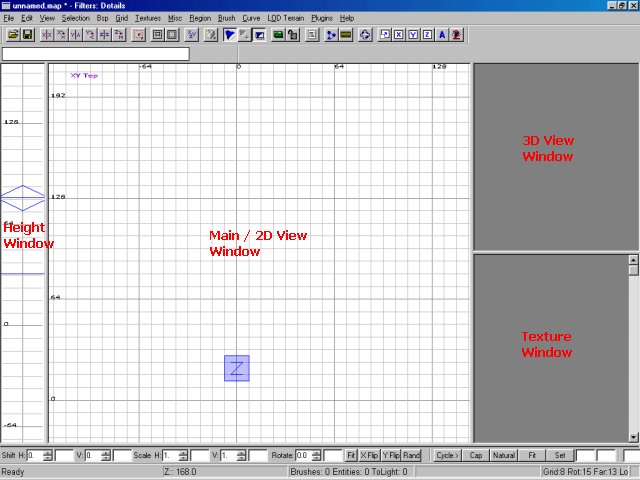Toggle the X axis lock button
The image size is (640, 480).
click(399, 34)
